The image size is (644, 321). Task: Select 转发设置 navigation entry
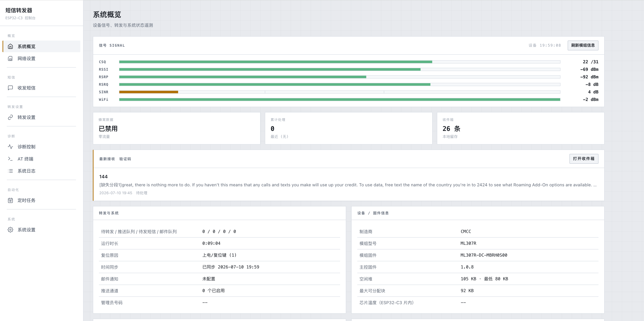42,117
